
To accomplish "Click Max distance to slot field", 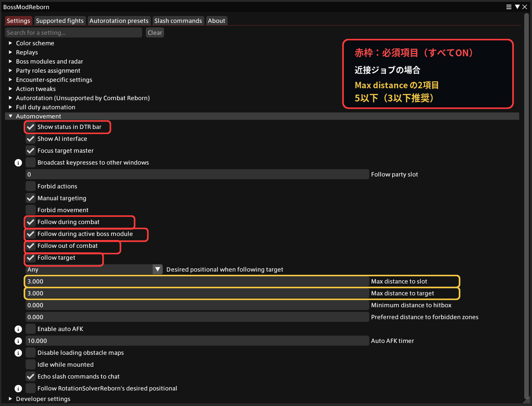I will pos(197,282).
